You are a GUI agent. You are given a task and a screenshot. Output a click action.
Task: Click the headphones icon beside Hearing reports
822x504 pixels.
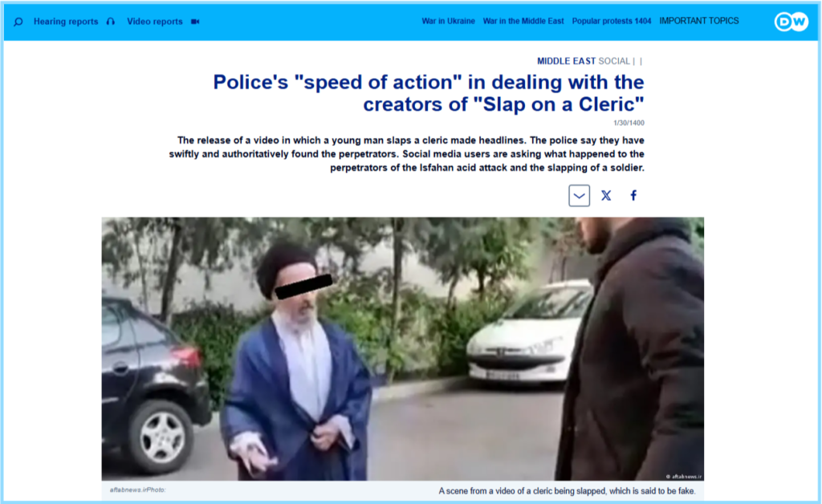click(111, 22)
